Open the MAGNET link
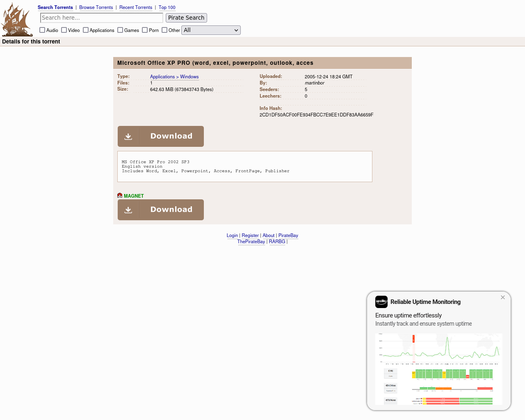Screen dimensions: 525x420 134,196
